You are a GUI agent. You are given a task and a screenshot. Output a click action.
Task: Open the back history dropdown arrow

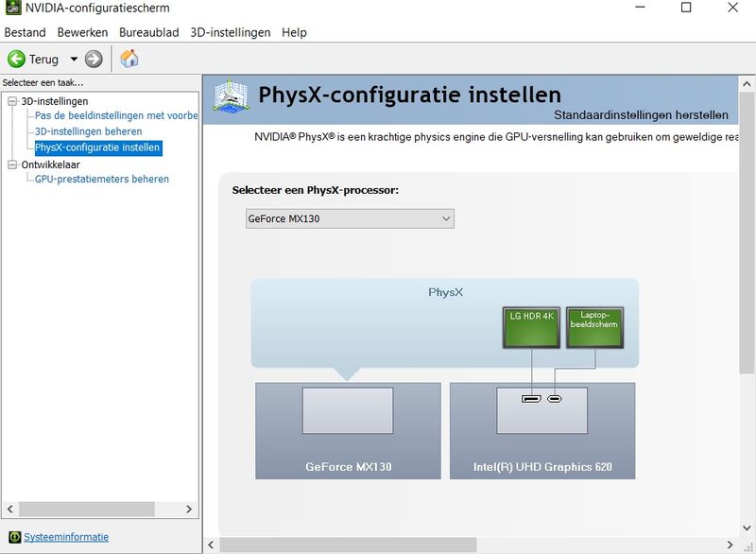pos(74,59)
